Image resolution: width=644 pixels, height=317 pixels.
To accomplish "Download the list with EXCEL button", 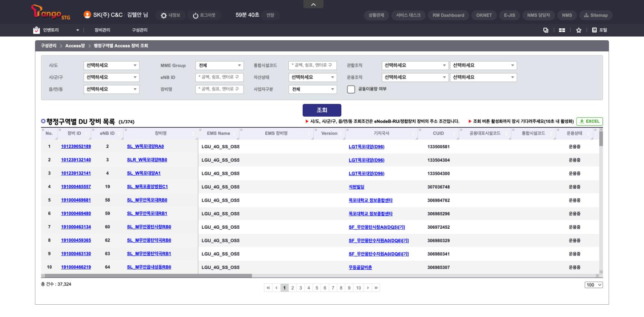I will [x=589, y=121].
